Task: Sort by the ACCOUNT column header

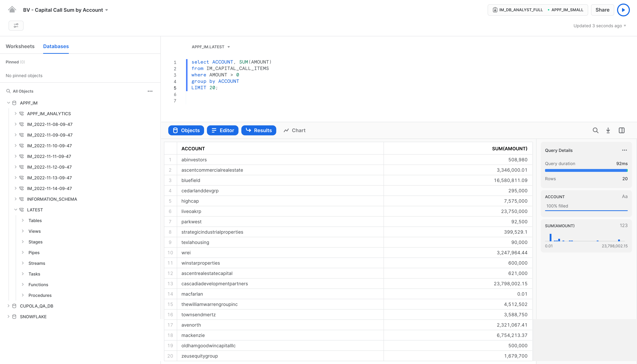Action: tap(193, 149)
